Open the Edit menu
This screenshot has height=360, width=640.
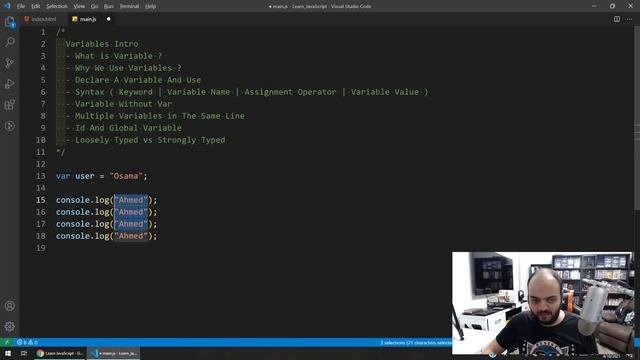click(36, 6)
